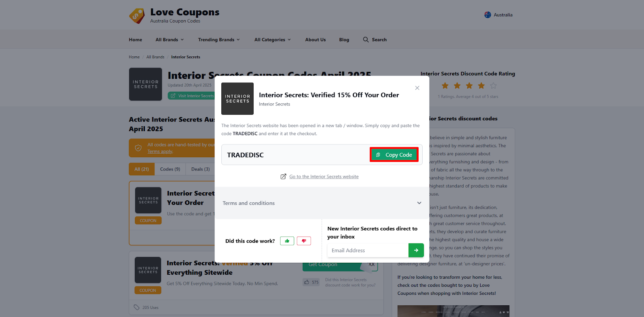This screenshot has height=317, width=644.
Task: Click the shield check icon in banner
Action: (138, 148)
